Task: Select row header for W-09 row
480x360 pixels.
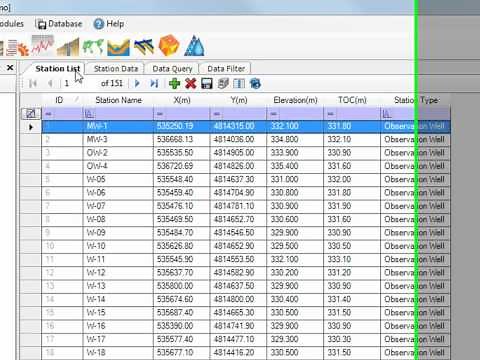Action: (x=31, y=233)
